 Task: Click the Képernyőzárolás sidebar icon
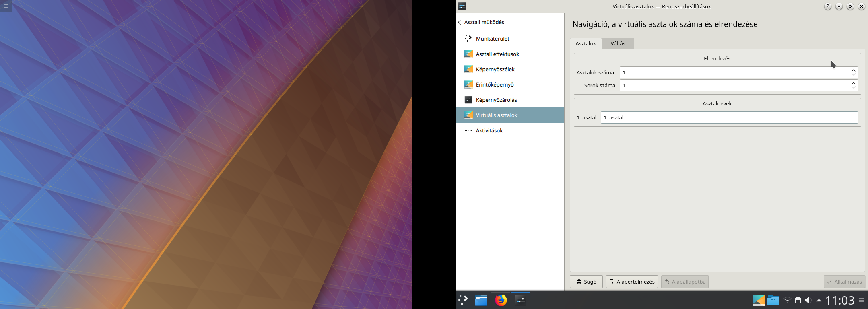coord(468,100)
